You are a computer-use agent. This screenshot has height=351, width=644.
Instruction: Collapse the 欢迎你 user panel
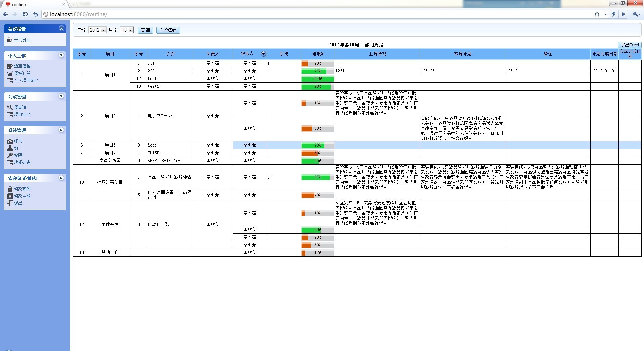(x=61, y=178)
